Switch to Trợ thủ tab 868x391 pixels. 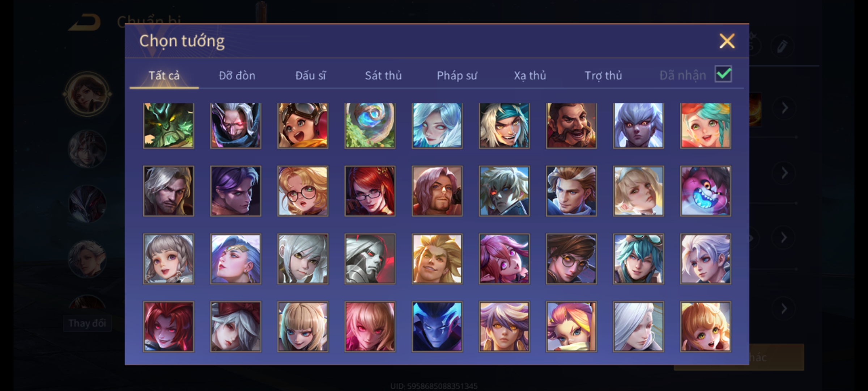point(603,75)
